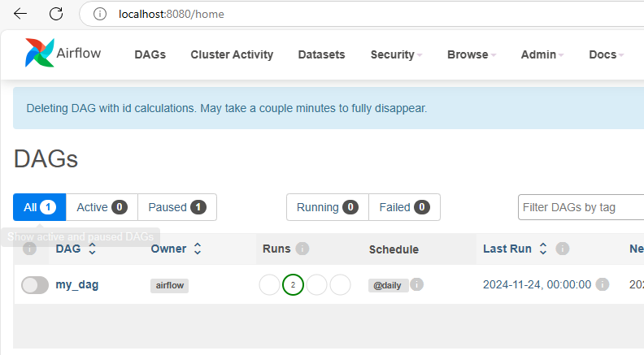Open the Cluster Activity page
Image resolution: width=644 pixels, height=355 pixels.
[232, 54]
